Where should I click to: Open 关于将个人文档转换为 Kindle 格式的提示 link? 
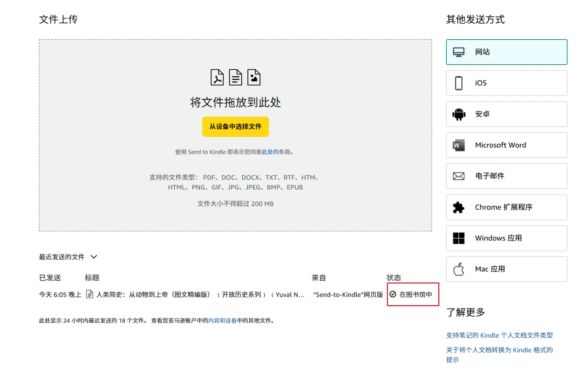(x=499, y=355)
